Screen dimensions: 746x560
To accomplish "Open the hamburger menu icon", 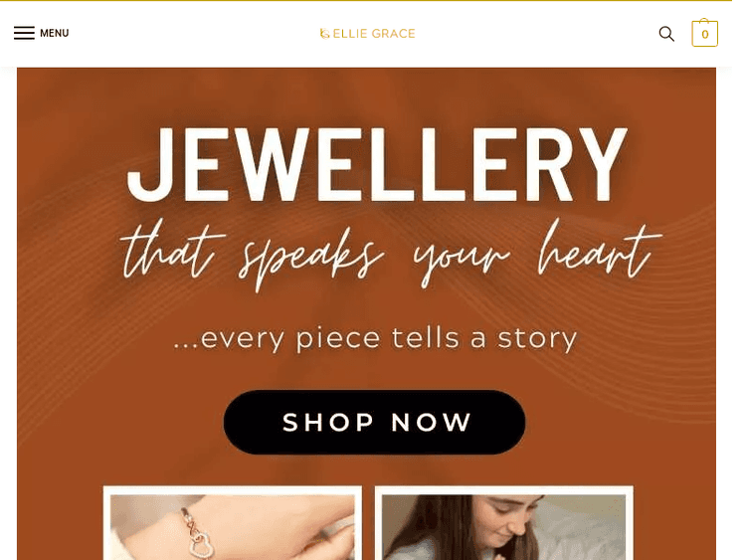I will click(x=24, y=33).
